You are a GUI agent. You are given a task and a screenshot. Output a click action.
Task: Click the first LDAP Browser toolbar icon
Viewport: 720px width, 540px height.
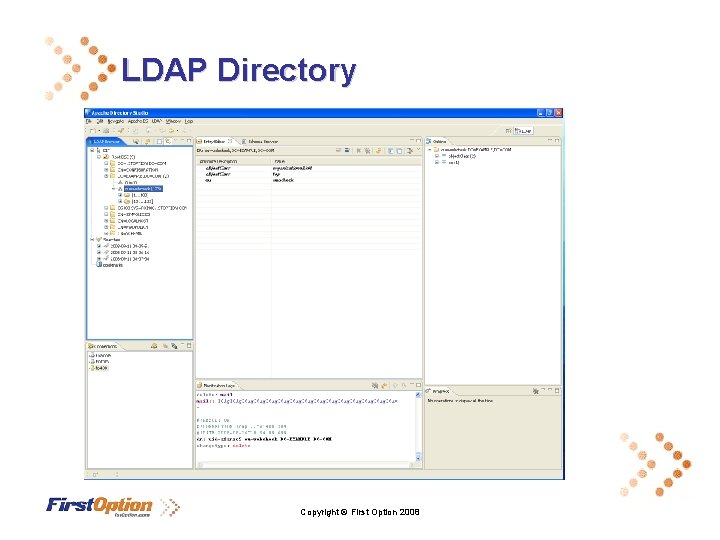pyautogui.click(x=136, y=141)
